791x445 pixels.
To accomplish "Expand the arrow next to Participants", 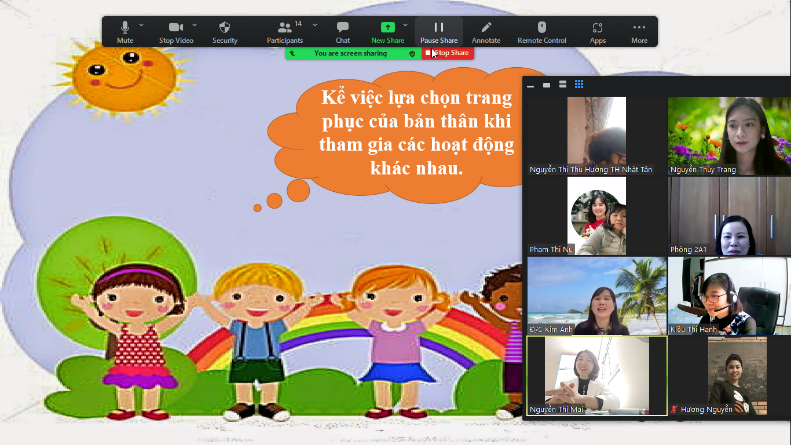I will pyautogui.click(x=315, y=24).
